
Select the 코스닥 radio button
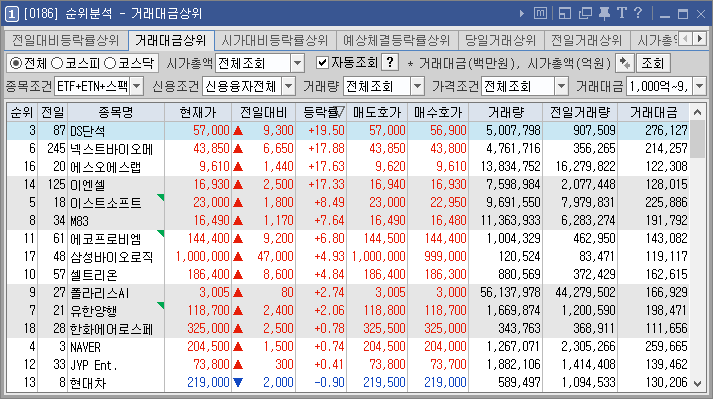pyautogui.click(x=110, y=63)
